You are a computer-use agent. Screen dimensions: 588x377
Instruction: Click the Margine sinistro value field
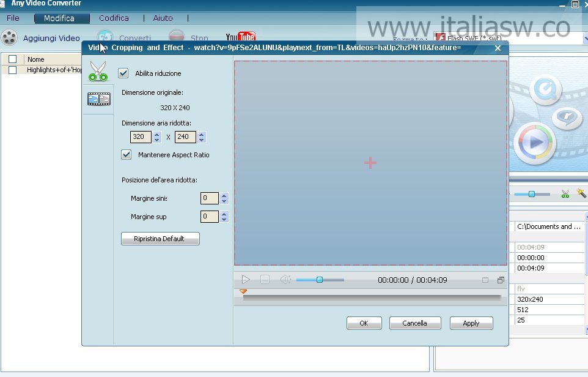pos(210,198)
